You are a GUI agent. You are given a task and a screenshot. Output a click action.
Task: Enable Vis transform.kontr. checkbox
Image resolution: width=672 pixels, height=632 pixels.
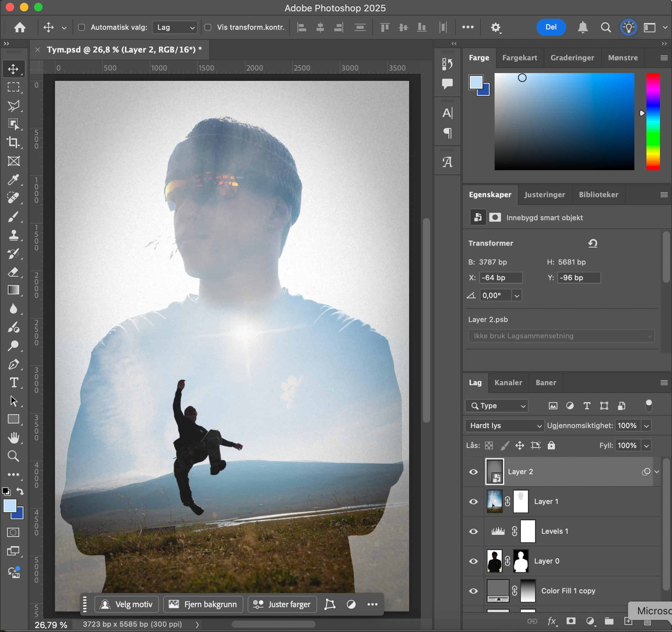click(x=208, y=27)
